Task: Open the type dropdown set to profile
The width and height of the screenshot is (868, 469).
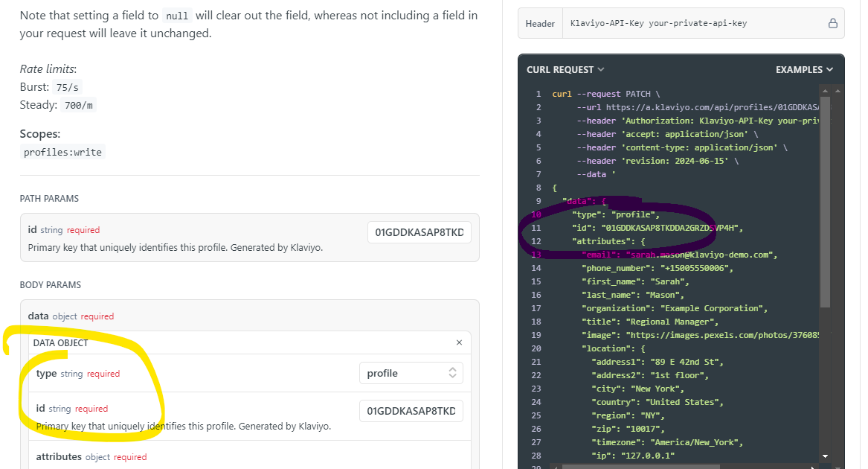Action: coord(411,373)
